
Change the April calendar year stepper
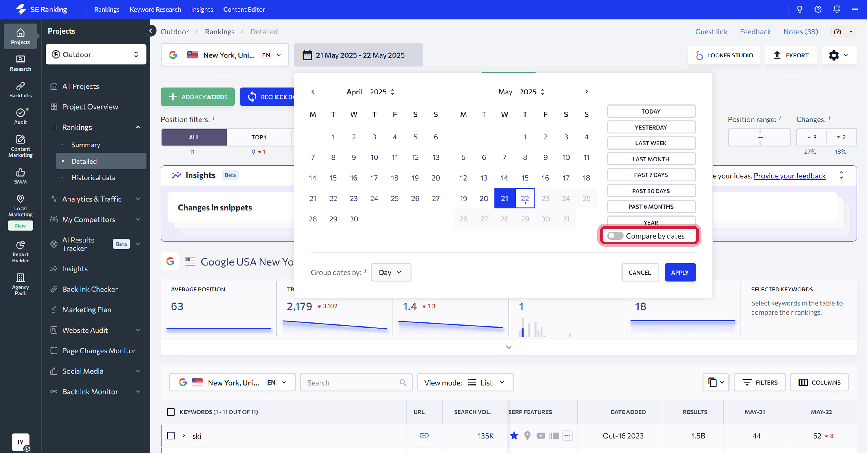(x=393, y=92)
